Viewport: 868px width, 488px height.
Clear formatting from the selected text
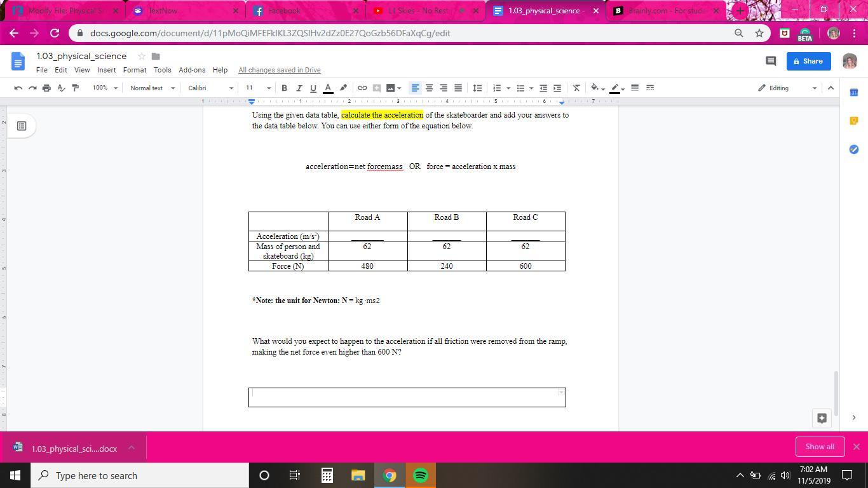[x=576, y=88]
